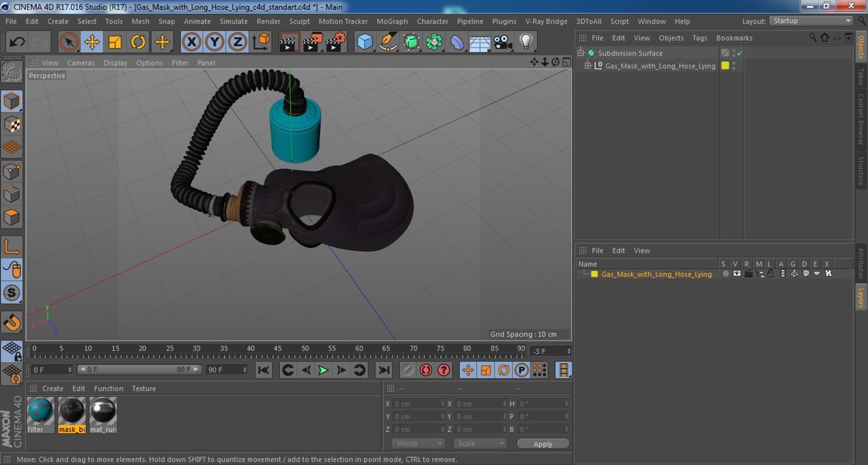Image resolution: width=868 pixels, height=465 pixels.
Task: Go to the end of animation
Action: pos(384,370)
